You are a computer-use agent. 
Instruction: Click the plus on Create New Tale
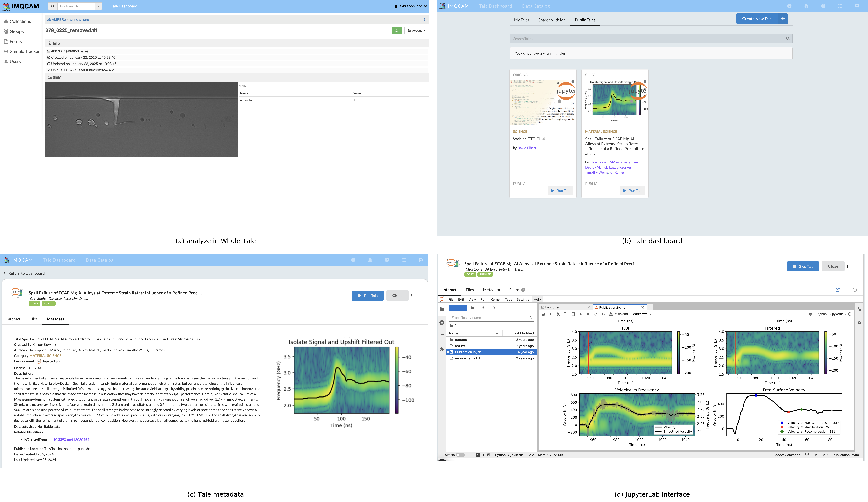pyautogui.click(x=783, y=19)
